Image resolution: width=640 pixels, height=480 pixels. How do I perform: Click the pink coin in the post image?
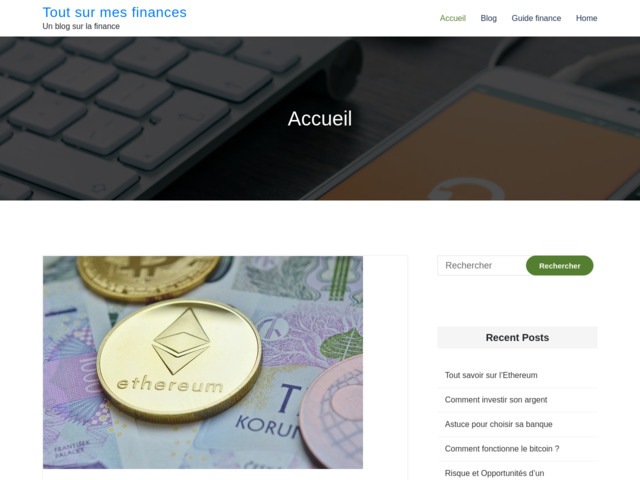[x=333, y=412]
